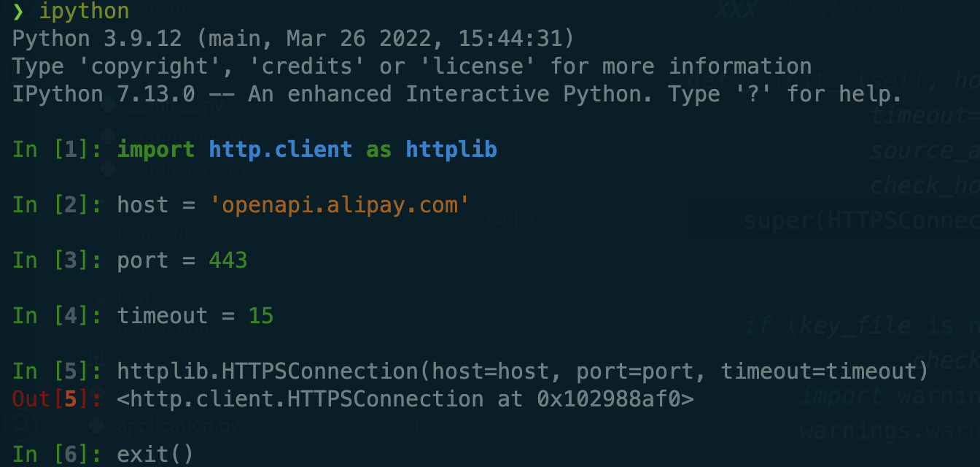The width and height of the screenshot is (980, 467).
Task: Click the 'openapi.alipay.com' host string
Action: 340,205
